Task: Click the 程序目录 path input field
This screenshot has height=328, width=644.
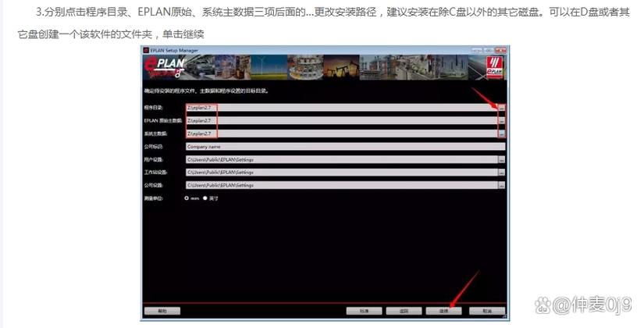Action: tap(342, 108)
